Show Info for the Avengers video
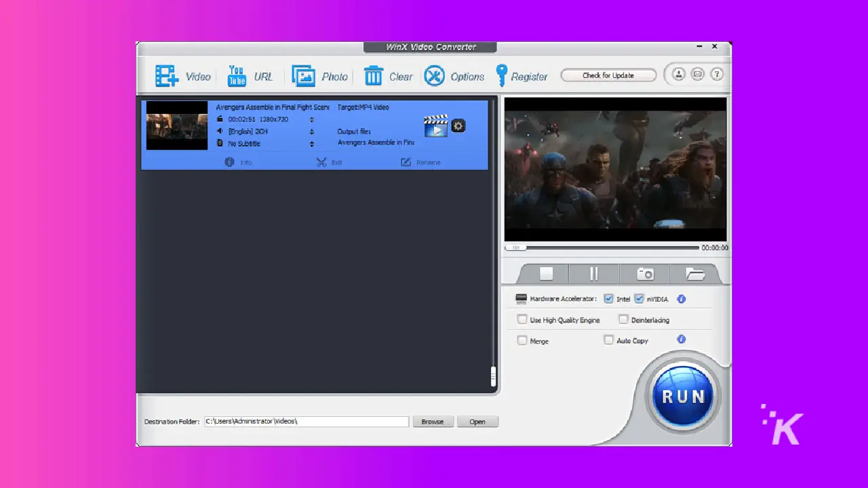This screenshot has width=868, height=488. pyautogui.click(x=238, y=163)
